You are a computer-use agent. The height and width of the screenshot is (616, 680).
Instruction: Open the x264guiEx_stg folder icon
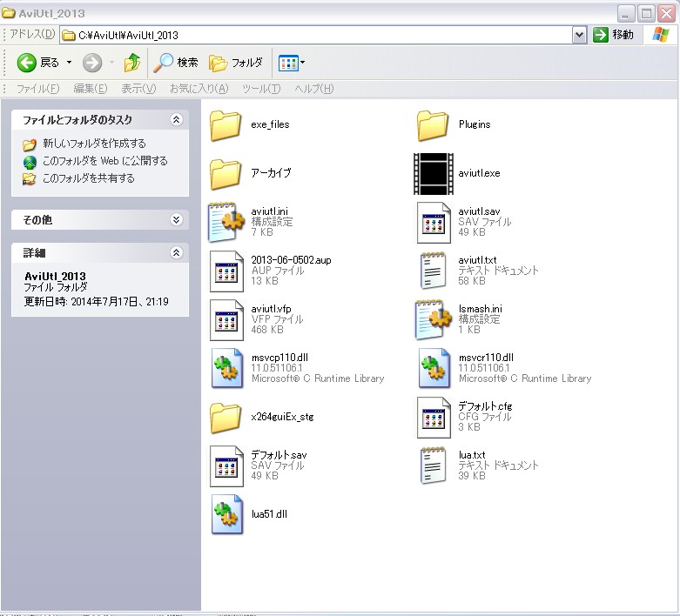tap(226, 418)
